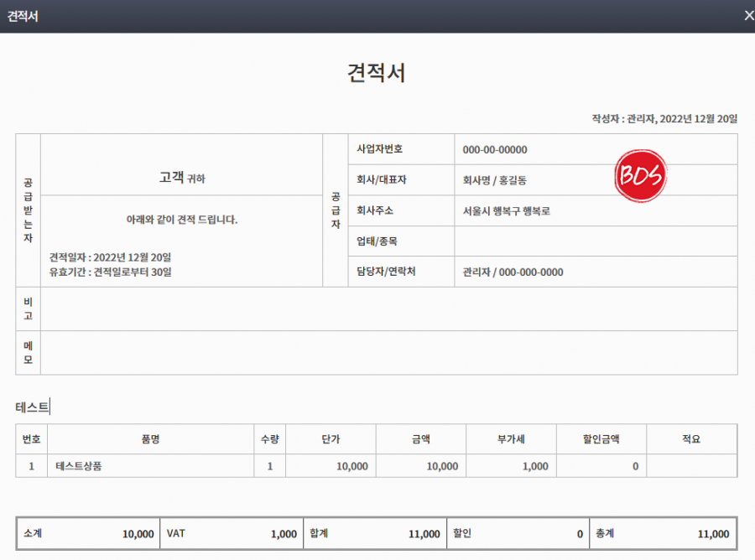Select the empty 메모 memo field
755x560 pixels.
388,353
